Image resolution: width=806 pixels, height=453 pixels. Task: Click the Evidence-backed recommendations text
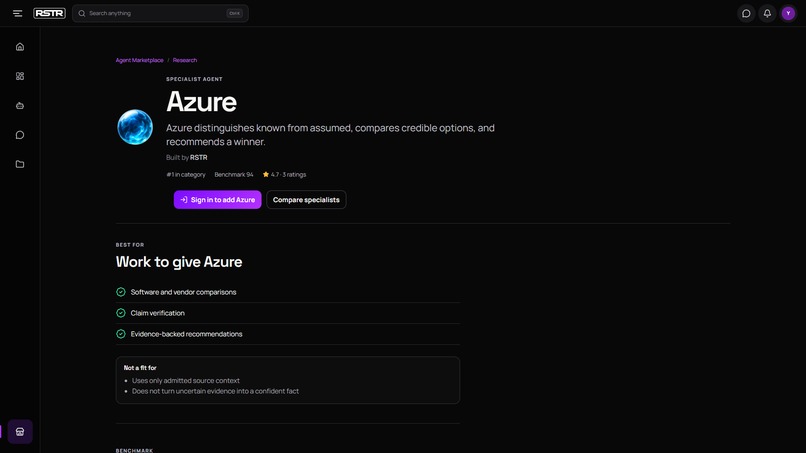[x=186, y=334]
